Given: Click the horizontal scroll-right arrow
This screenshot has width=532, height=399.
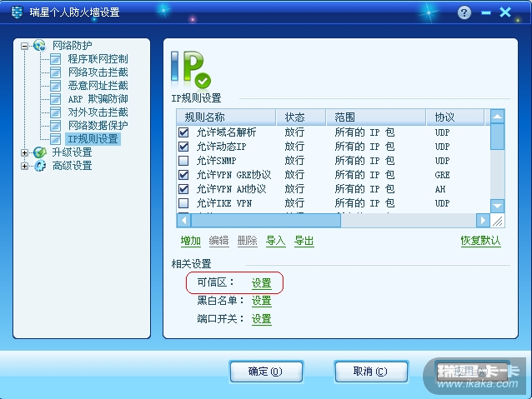Looking at the screenshot, I should tap(483, 221).
